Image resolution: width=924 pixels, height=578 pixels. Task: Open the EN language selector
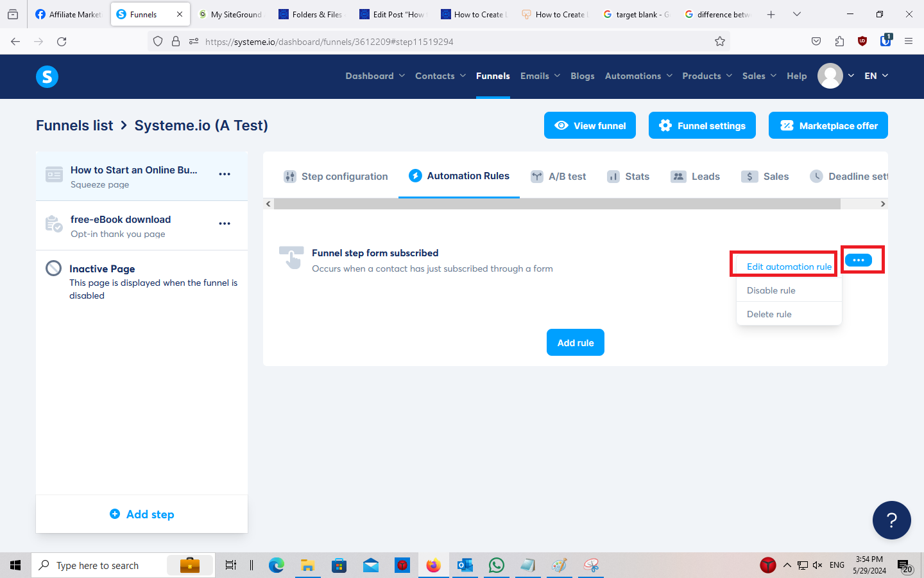pos(877,76)
